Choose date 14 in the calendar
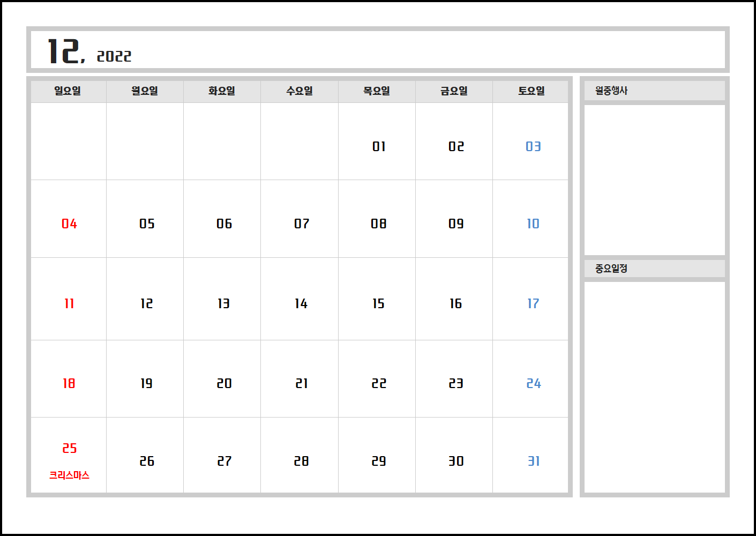Screen dimensions: 756x536 (x=301, y=303)
